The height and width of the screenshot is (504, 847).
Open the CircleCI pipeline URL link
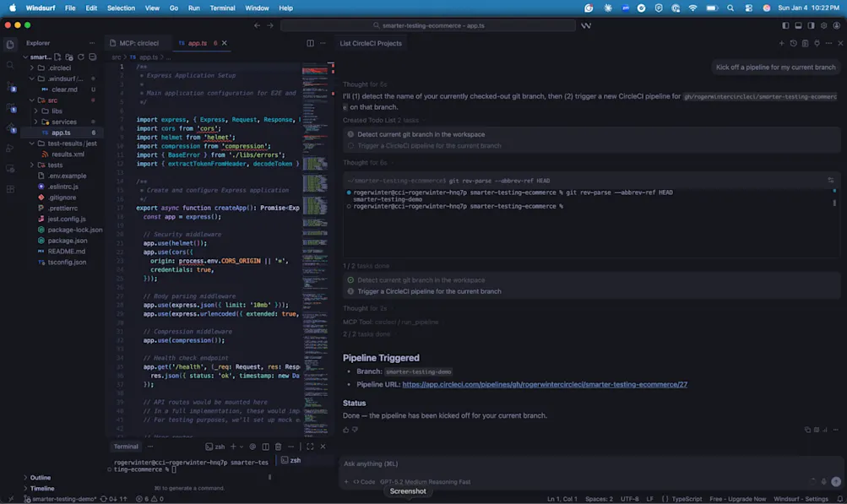[x=545, y=385]
